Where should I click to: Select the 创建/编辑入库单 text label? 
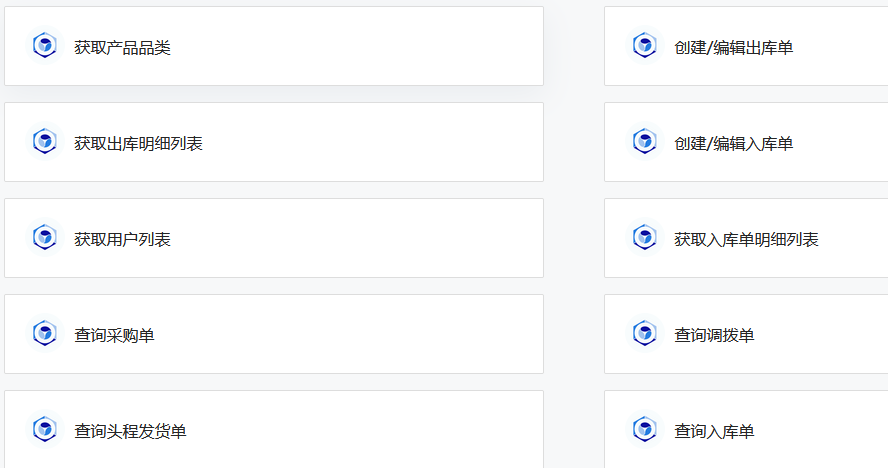tap(734, 143)
